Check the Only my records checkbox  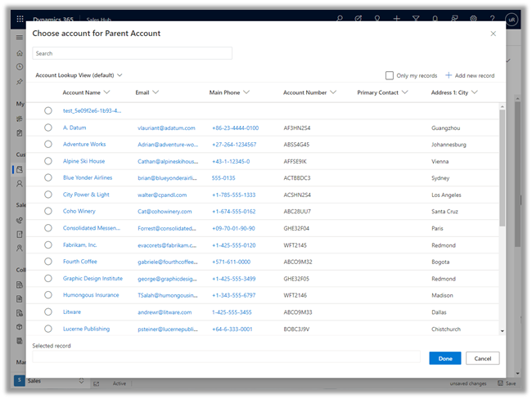click(x=390, y=75)
